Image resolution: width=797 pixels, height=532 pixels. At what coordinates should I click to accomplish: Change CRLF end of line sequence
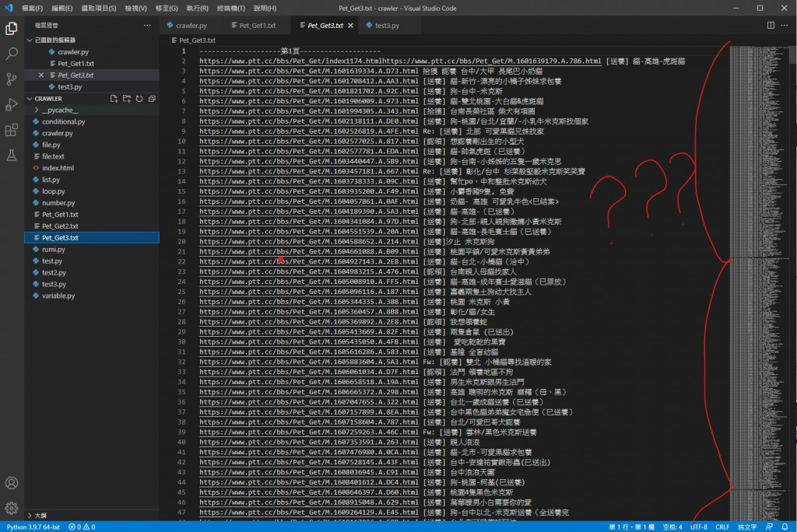click(x=722, y=527)
